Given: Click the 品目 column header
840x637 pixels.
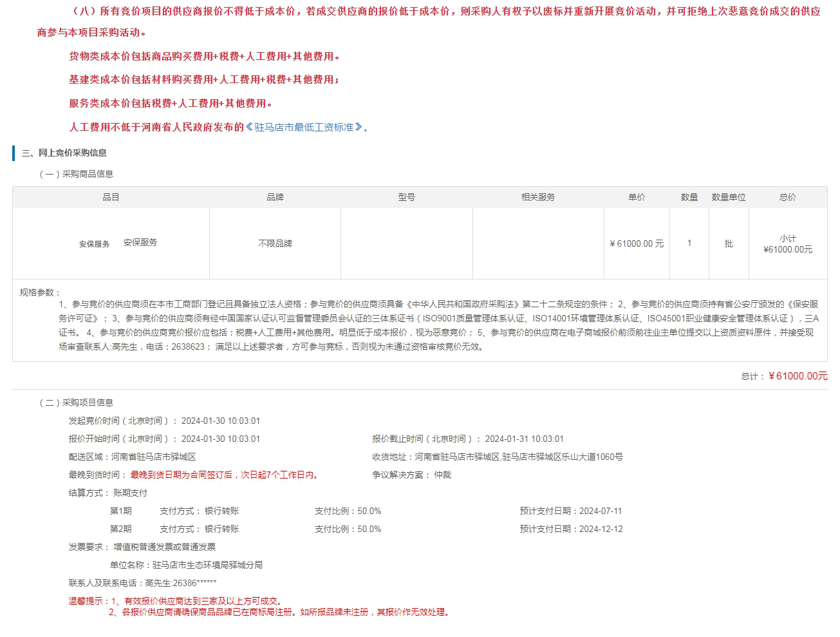Looking at the screenshot, I should point(111,198).
